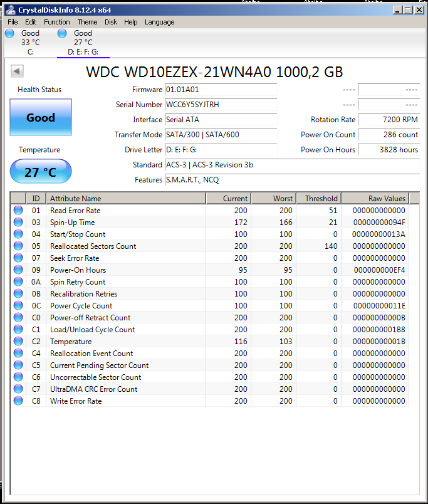
Task: Open the Edit menu
Action: tap(31, 22)
